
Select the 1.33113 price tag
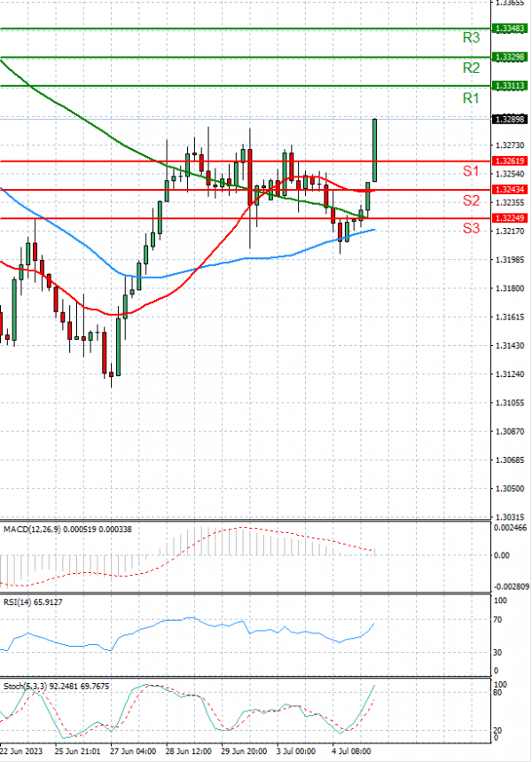coord(509,86)
